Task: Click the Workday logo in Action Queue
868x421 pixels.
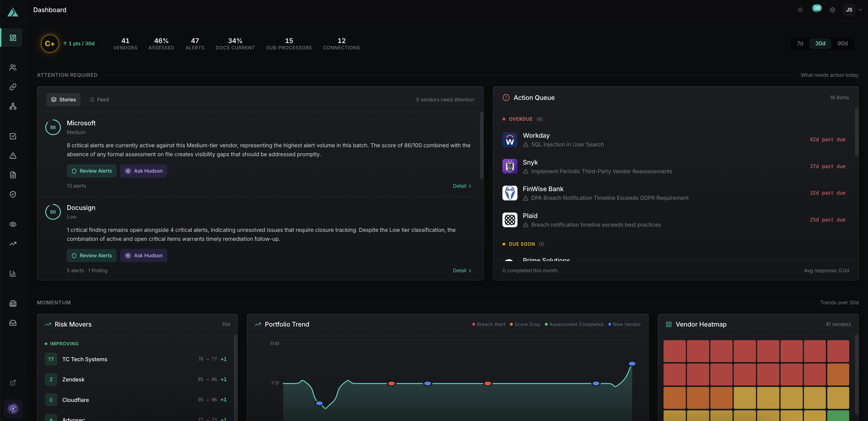Action: [x=510, y=139]
